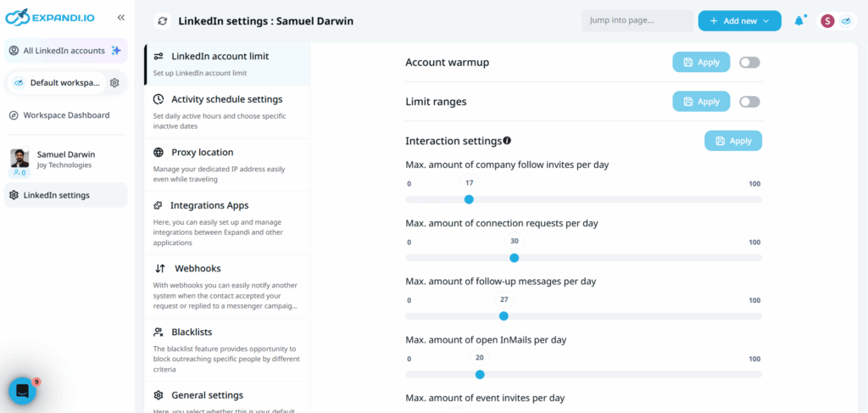Open the notifications bell
Viewport: 868px width, 413px height.
[798, 20]
